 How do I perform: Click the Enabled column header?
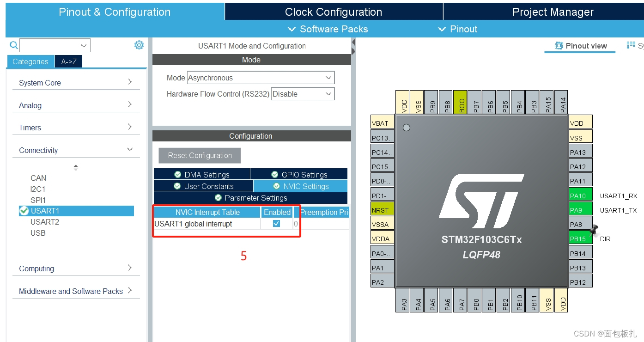[277, 212]
